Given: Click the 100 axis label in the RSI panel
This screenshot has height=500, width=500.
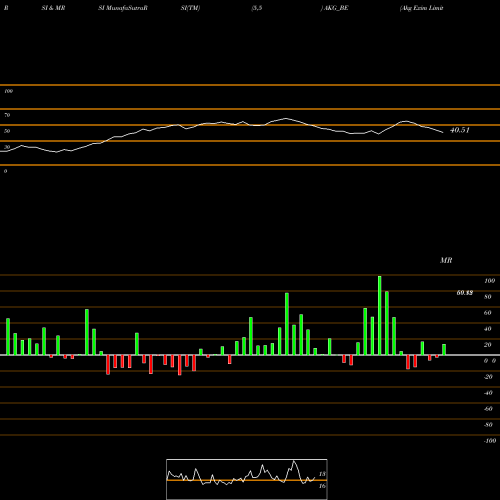Looking at the screenshot, I should (8, 91).
